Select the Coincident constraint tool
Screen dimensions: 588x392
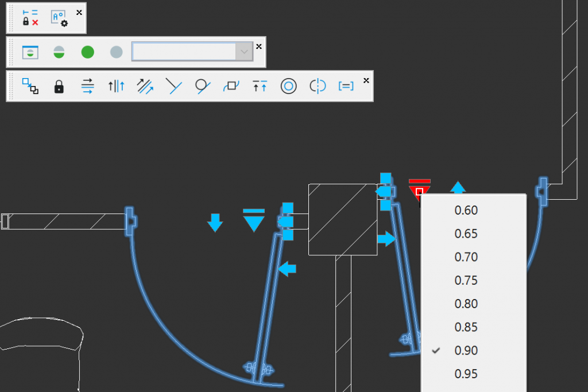coord(30,86)
